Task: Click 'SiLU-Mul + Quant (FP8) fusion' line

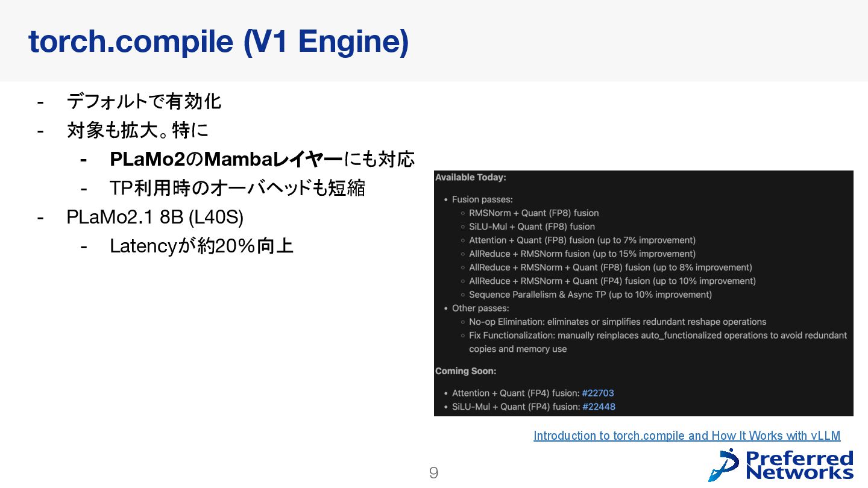Action: click(532, 227)
